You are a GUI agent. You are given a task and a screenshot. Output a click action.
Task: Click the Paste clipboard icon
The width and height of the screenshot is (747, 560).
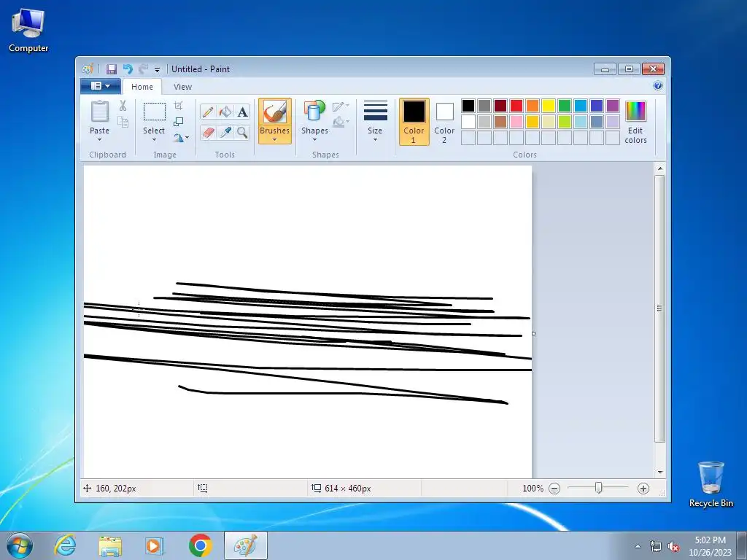99,112
